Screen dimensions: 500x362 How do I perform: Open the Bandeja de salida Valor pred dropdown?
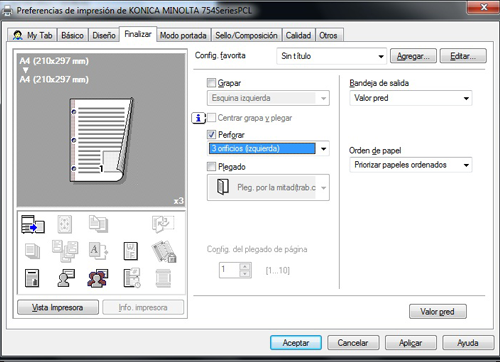pos(411,98)
